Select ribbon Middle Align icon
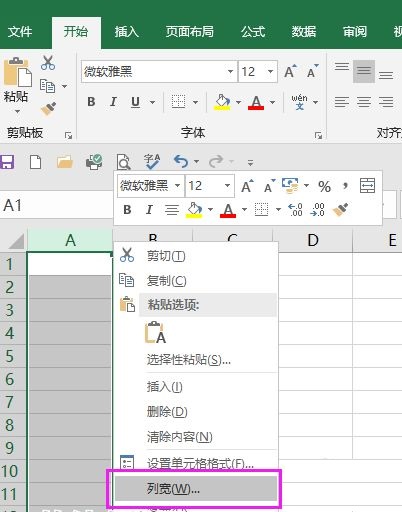The width and height of the screenshot is (402, 512). 364,71
